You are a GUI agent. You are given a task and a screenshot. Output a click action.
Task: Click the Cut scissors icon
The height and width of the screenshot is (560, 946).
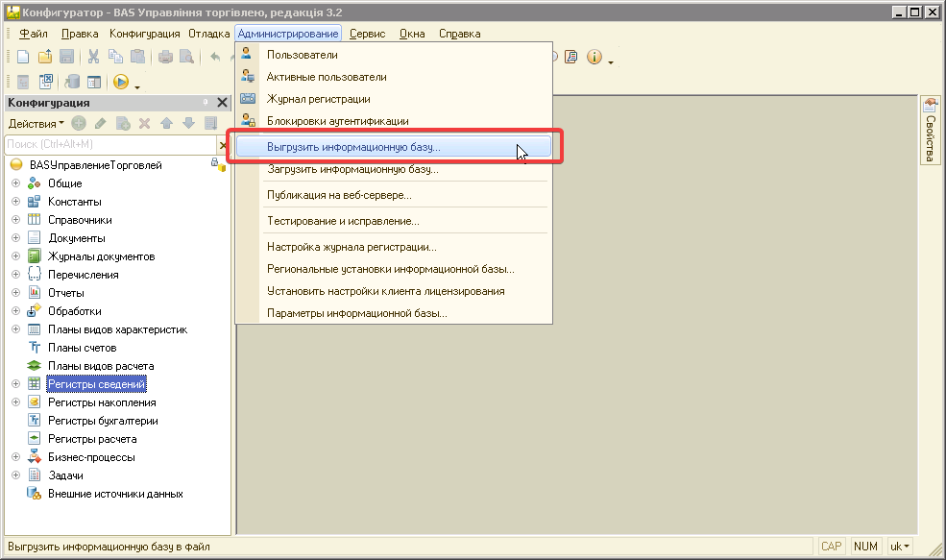pyautogui.click(x=94, y=58)
